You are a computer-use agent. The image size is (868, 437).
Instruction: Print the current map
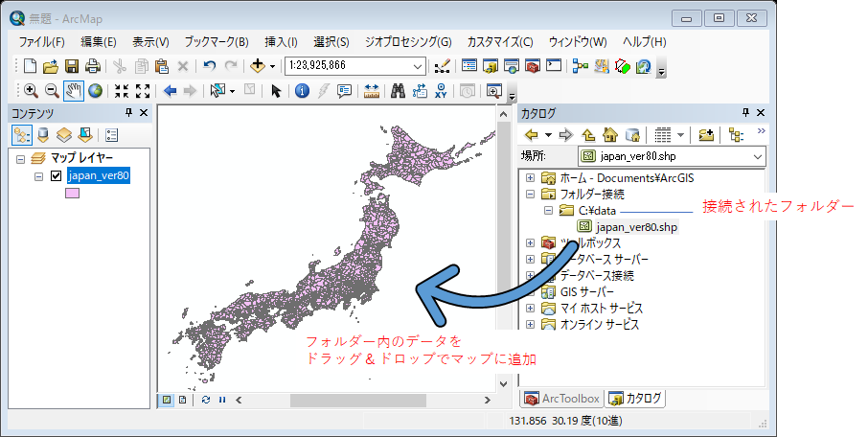[x=92, y=66]
